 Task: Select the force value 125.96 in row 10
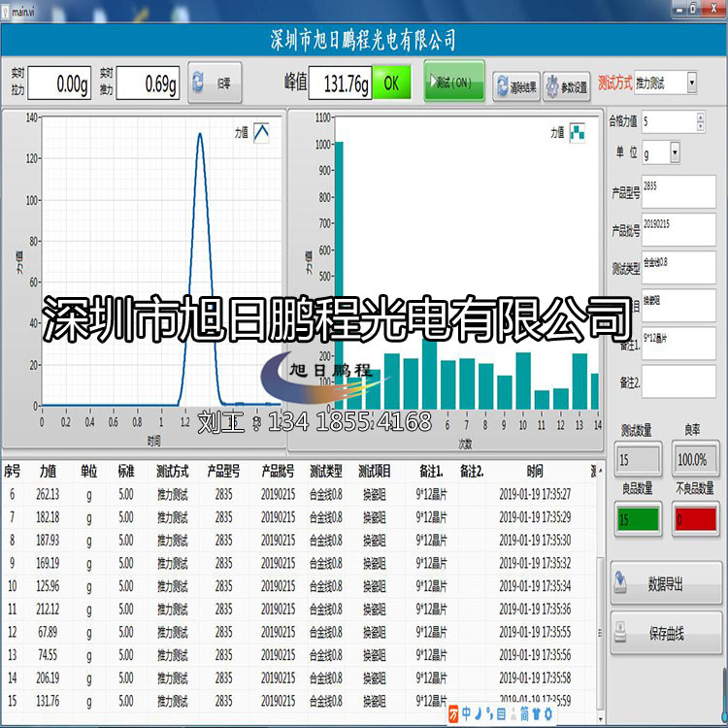coord(48,586)
